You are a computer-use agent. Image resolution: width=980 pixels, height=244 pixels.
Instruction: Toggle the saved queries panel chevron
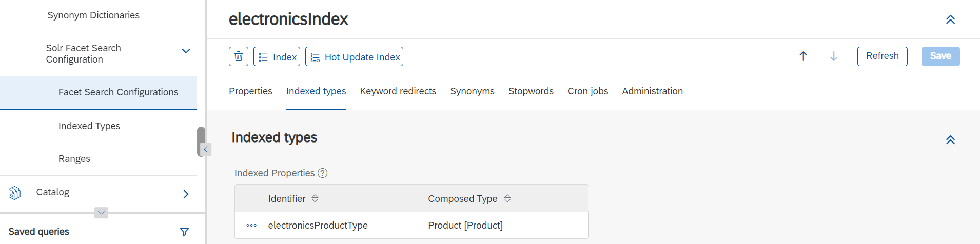(102, 213)
